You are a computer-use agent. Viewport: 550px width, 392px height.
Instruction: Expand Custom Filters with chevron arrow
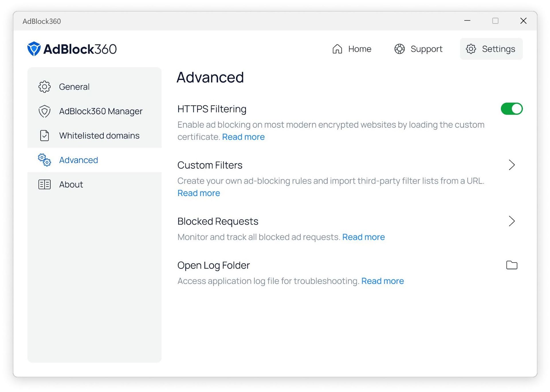click(x=512, y=165)
